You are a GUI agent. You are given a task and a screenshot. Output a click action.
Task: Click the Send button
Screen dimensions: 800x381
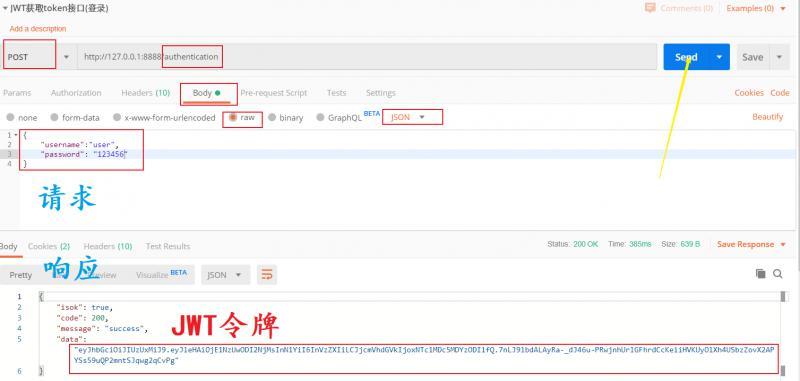[686, 57]
